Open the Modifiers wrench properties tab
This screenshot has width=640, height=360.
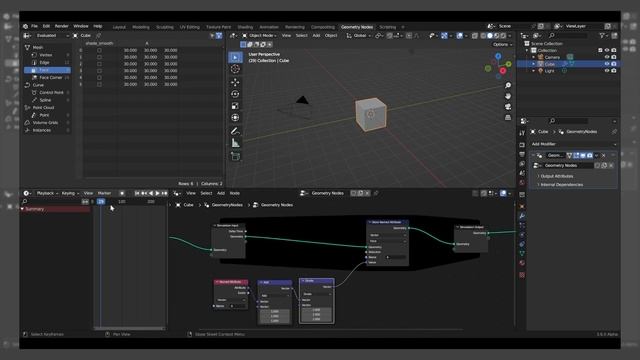coord(522,216)
